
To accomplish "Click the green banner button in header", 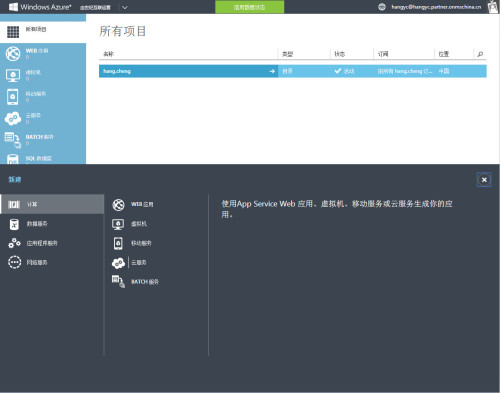I will point(250,7).
